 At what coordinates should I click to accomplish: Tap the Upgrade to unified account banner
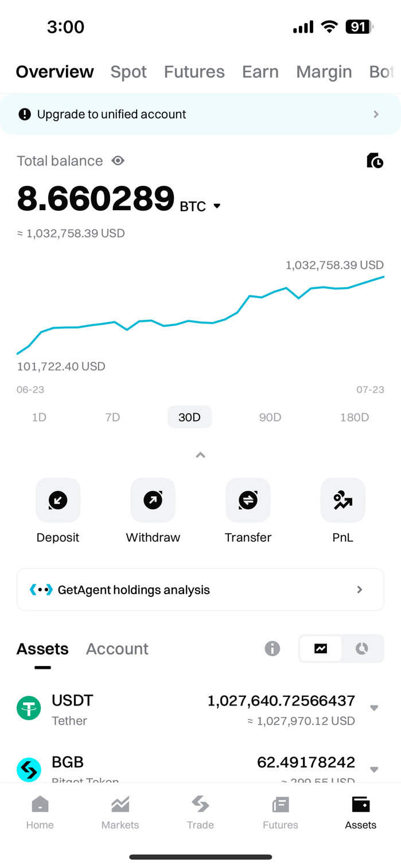tap(200, 114)
